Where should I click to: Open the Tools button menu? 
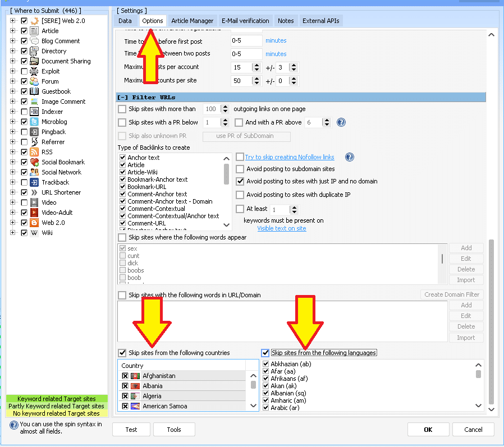(x=174, y=430)
